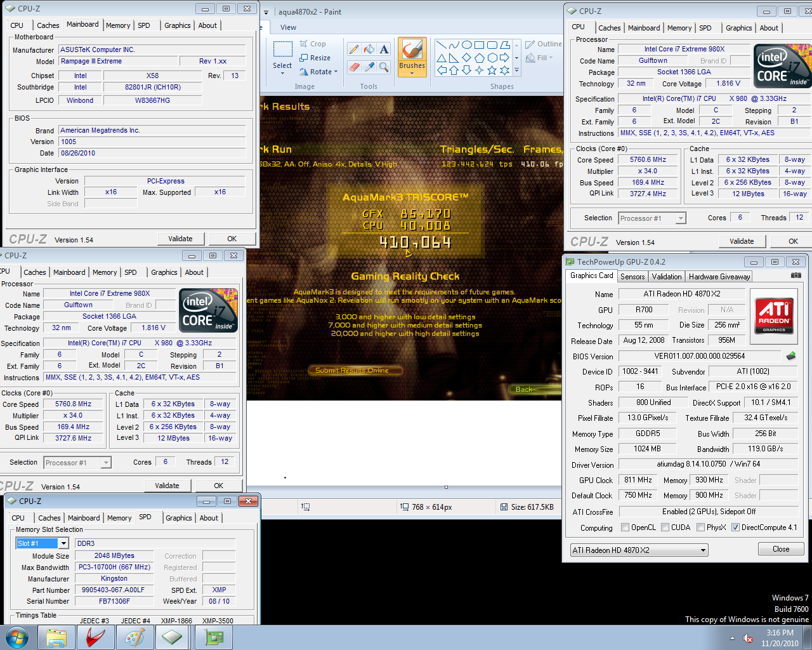Open Caches tab in bottom SPD CPU-Z window
The width and height of the screenshot is (812, 650).
[x=49, y=518]
